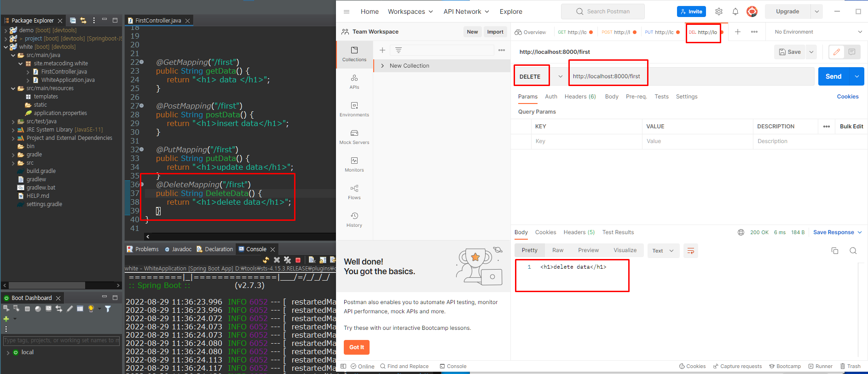Viewport: 868px width, 374px height.
Task: Click Clear Console icon
Action: [312, 260]
